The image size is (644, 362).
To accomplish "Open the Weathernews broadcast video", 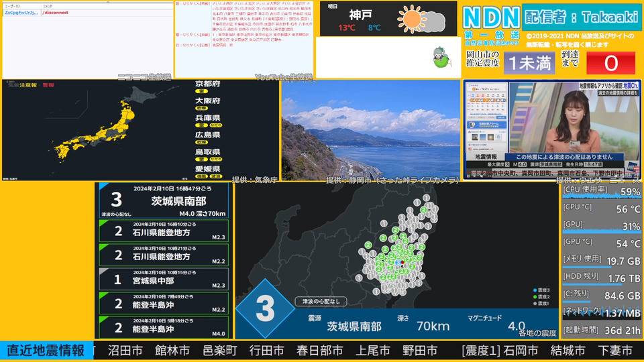I will (x=551, y=130).
